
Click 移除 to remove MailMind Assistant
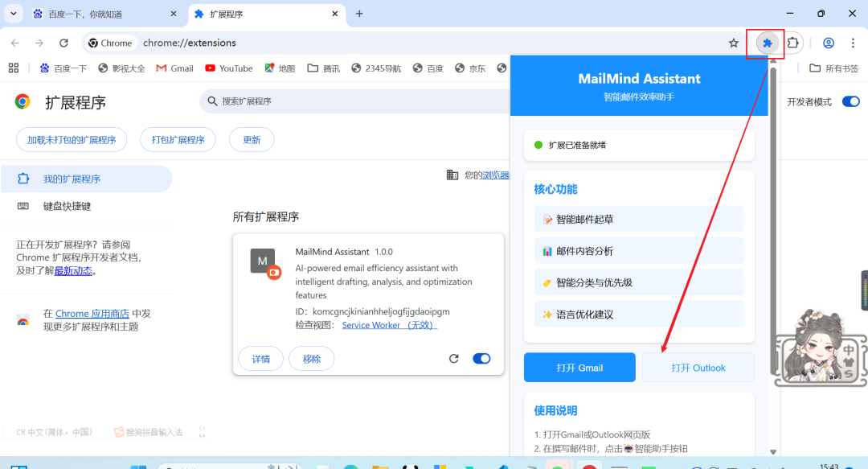(x=312, y=359)
